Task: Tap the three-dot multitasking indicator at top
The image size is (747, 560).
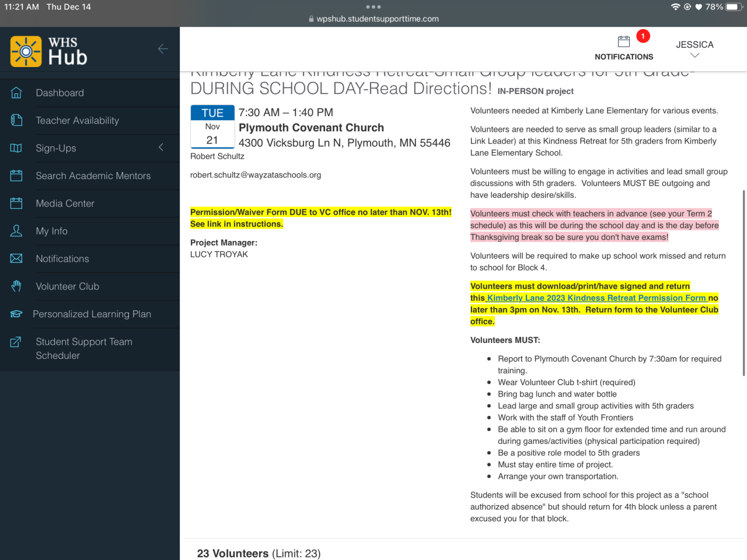Action: [x=373, y=7]
